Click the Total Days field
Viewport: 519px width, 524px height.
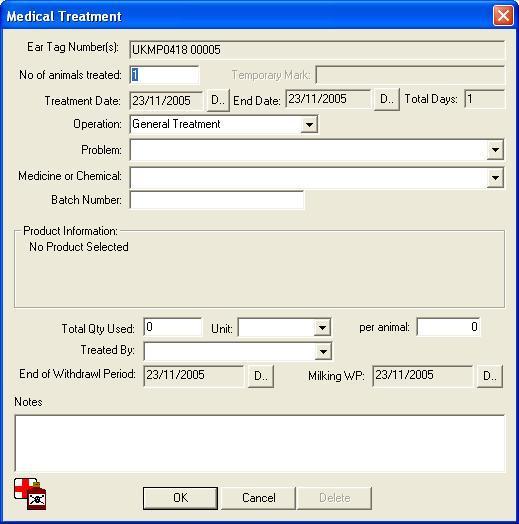(x=485, y=99)
